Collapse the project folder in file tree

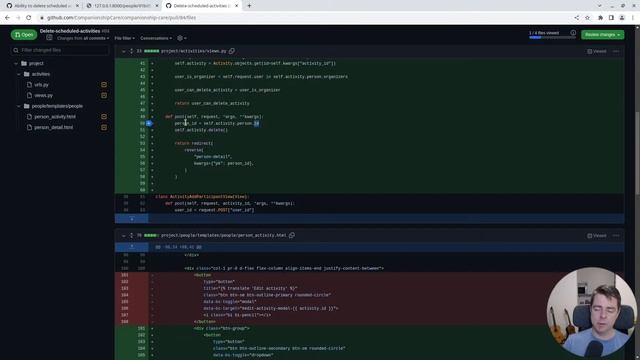point(16,63)
